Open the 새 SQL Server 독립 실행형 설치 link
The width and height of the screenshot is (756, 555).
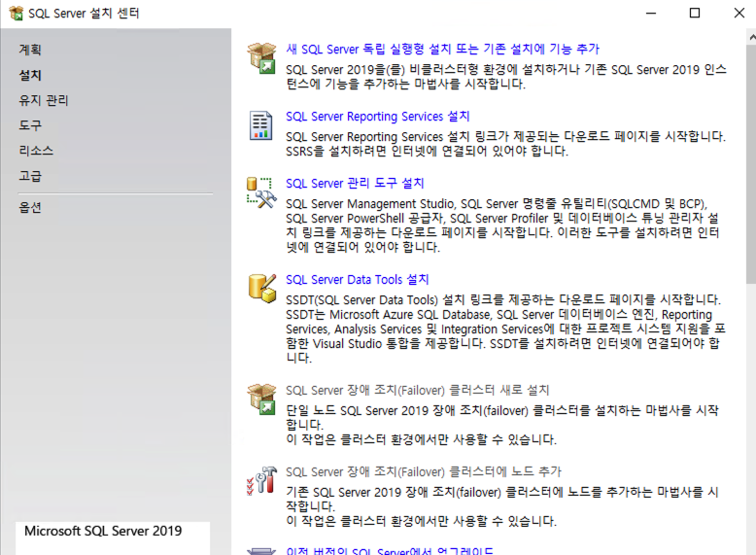[442, 50]
